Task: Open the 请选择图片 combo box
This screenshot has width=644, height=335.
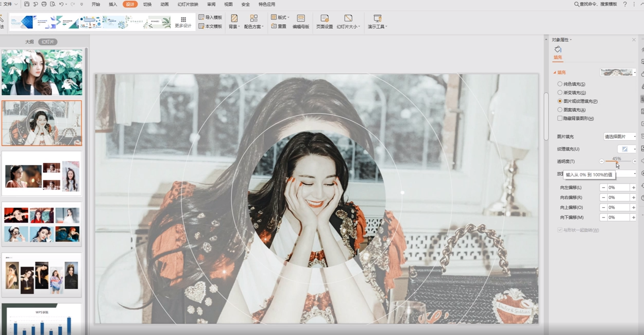Action: (620, 137)
